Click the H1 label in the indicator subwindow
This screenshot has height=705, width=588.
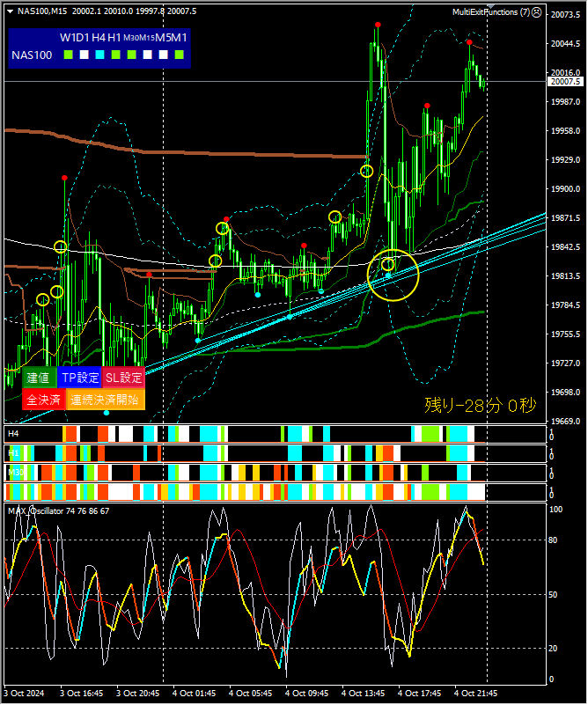coord(13,453)
